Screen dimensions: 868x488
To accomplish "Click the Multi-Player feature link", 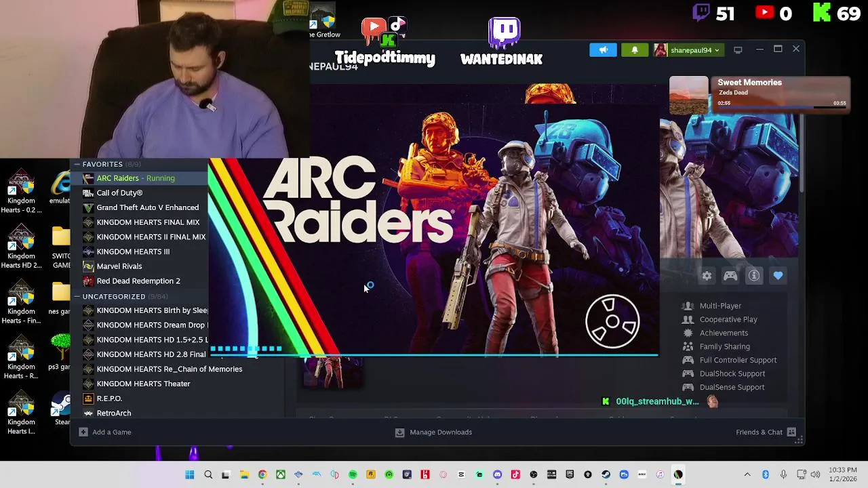I will 720,306.
